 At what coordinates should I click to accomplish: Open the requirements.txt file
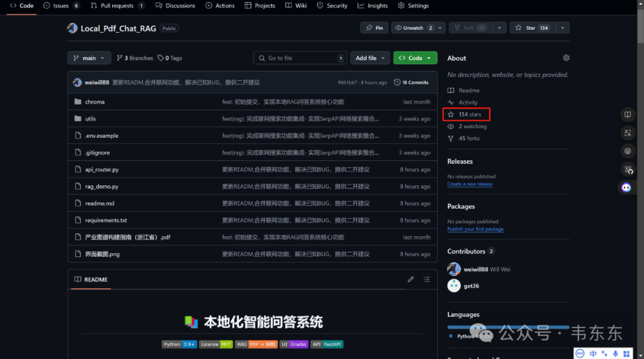click(x=106, y=220)
